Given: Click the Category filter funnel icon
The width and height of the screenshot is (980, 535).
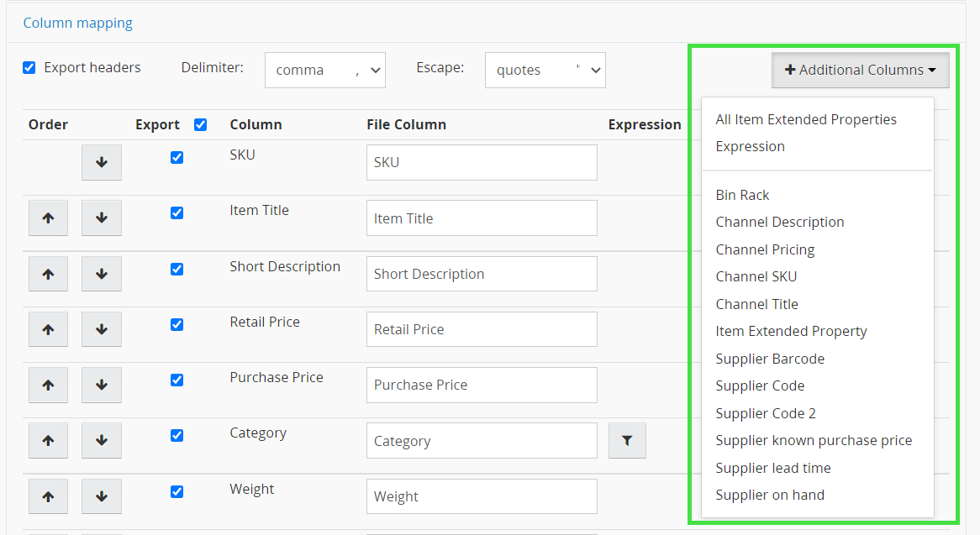Looking at the screenshot, I should (627, 441).
